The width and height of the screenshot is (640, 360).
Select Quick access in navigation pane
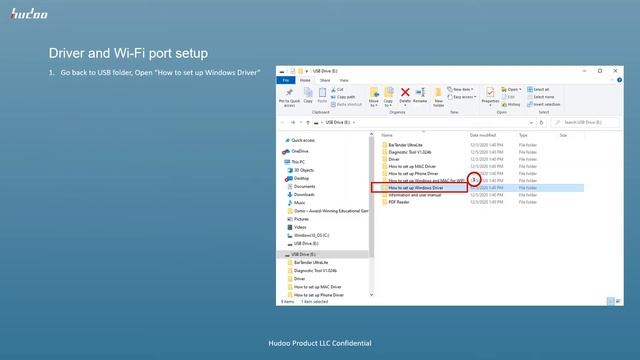(x=300, y=140)
